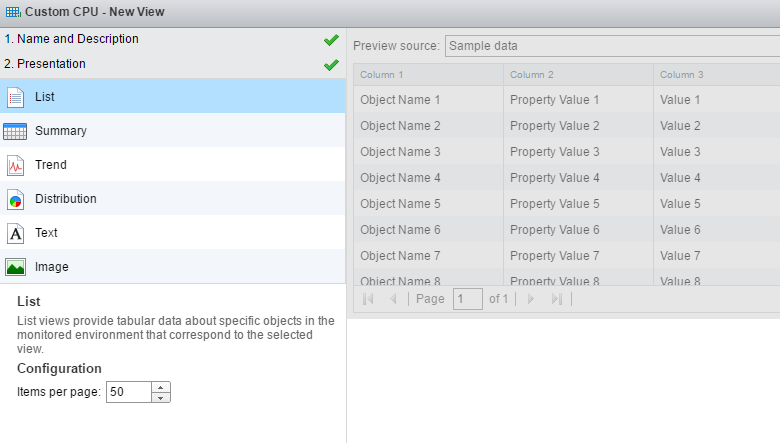The height and width of the screenshot is (443, 780).
Task: Decrease Items per page with down arrow
Action: [161, 397]
